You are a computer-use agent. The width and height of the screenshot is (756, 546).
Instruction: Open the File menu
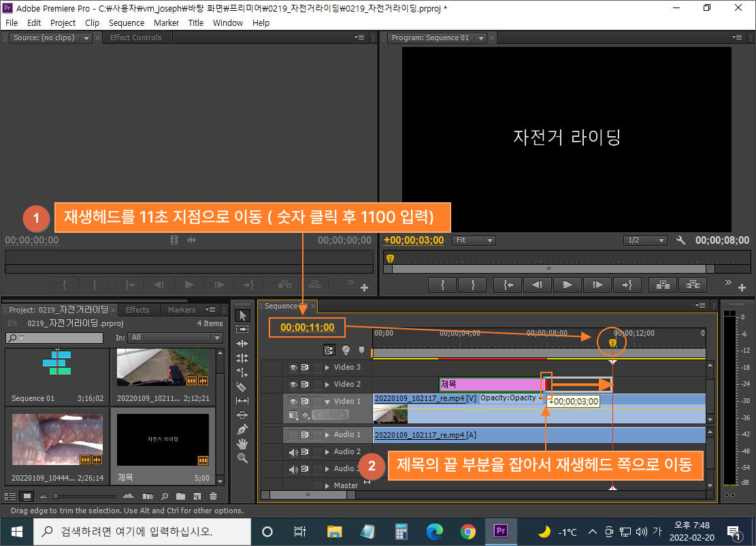click(12, 22)
